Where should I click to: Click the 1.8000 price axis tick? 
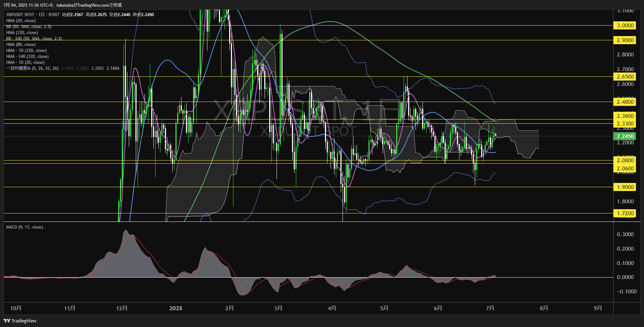625,201
